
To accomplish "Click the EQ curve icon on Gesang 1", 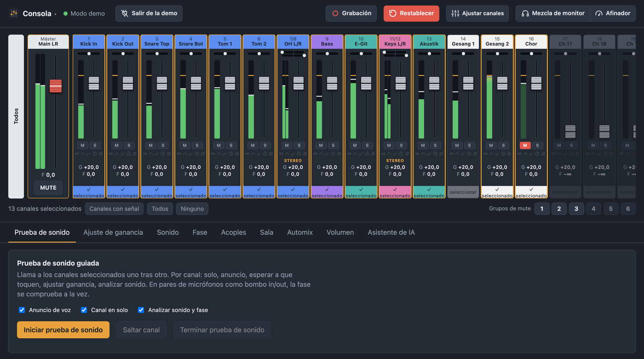I will click(x=457, y=154).
